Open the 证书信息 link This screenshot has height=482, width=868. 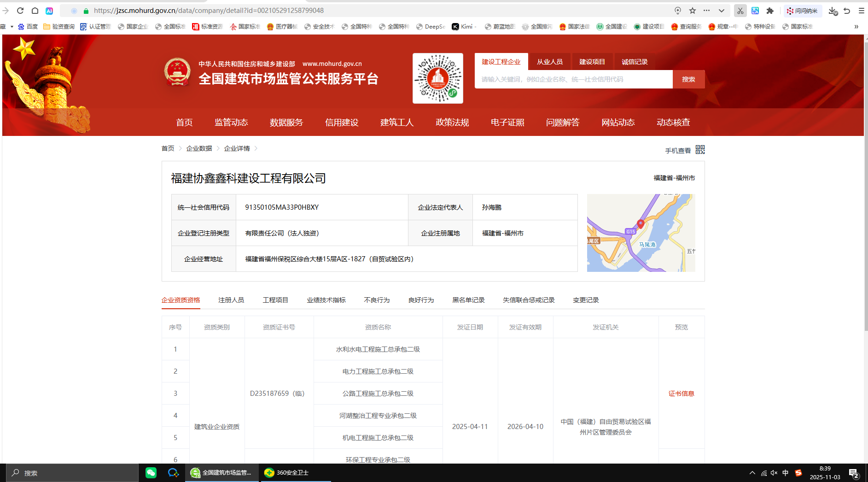tap(681, 394)
